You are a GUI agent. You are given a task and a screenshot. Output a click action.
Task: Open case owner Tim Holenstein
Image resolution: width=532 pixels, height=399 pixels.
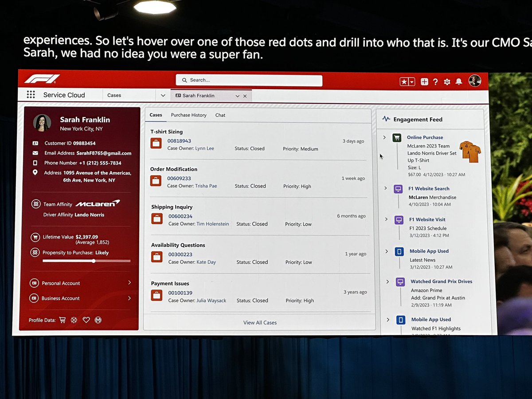coord(213,224)
